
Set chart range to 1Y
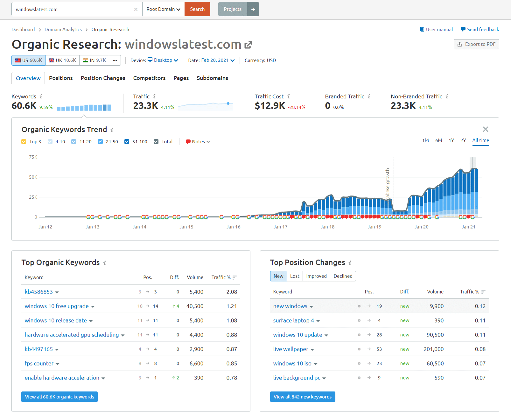(451, 140)
